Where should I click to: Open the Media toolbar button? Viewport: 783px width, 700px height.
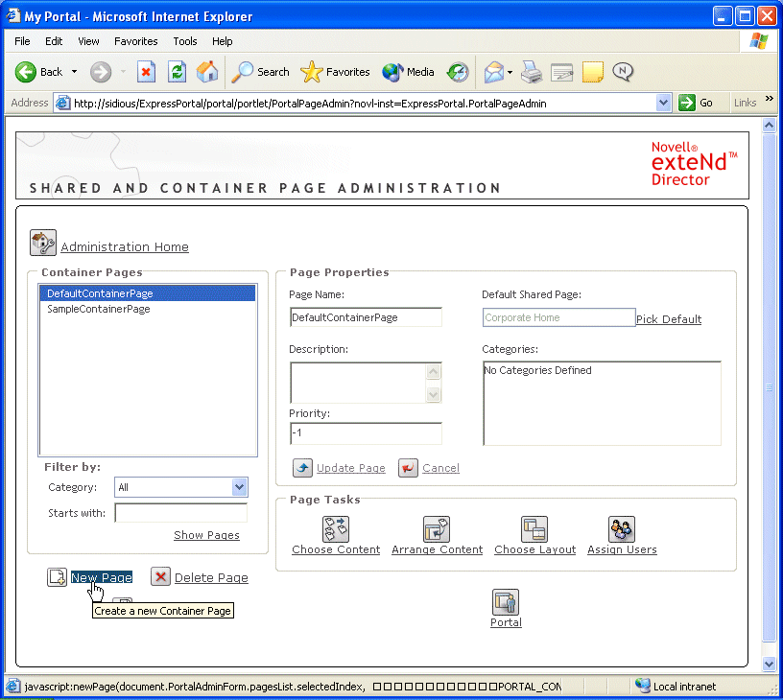[409, 72]
